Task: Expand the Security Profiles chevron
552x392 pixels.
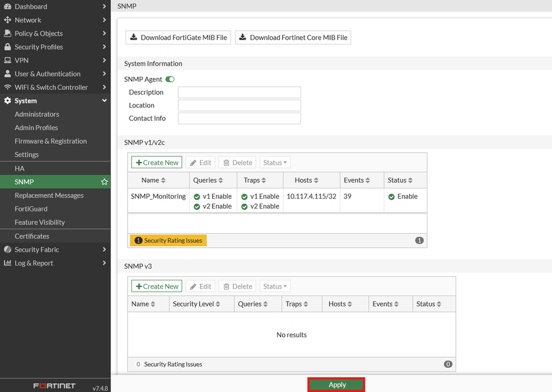Action: (104, 47)
